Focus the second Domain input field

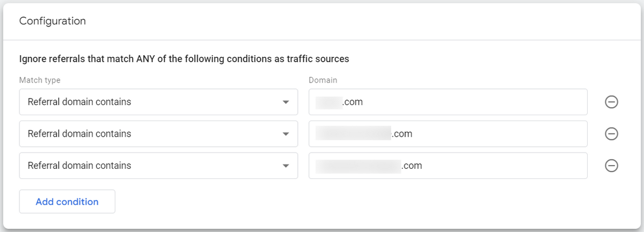pyautogui.click(x=448, y=134)
